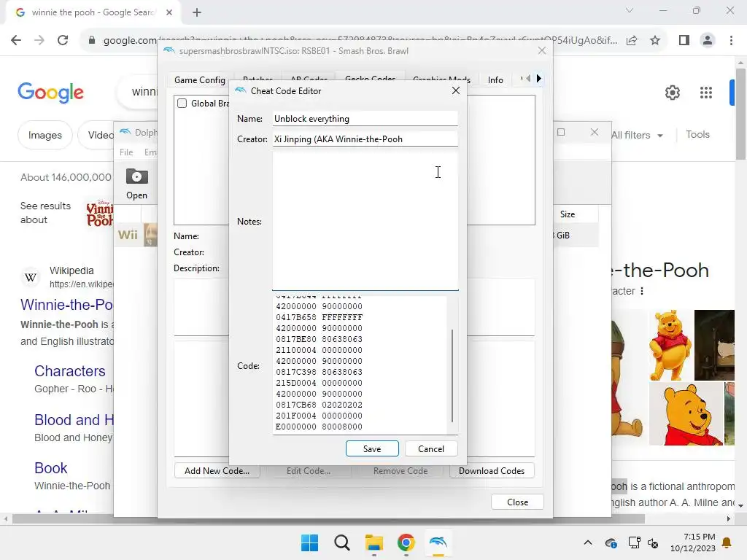The width and height of the screenshot is (747, 560).
Task: Show hidden system tray icons
Action: [x=588, y=542]
